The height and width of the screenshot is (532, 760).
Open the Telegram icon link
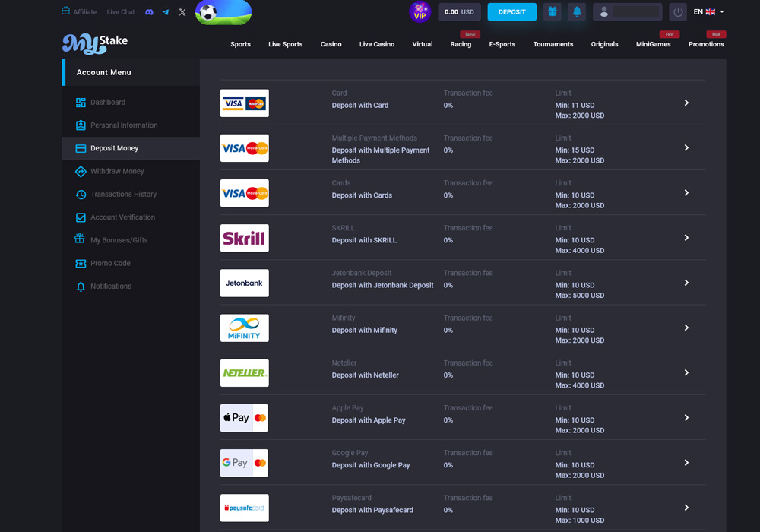[x=166, y=12]
